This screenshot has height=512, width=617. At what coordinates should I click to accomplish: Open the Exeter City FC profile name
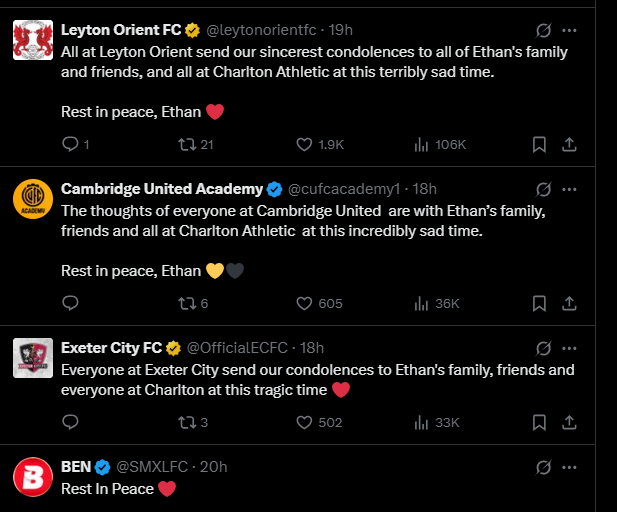[x=111, y=348]
